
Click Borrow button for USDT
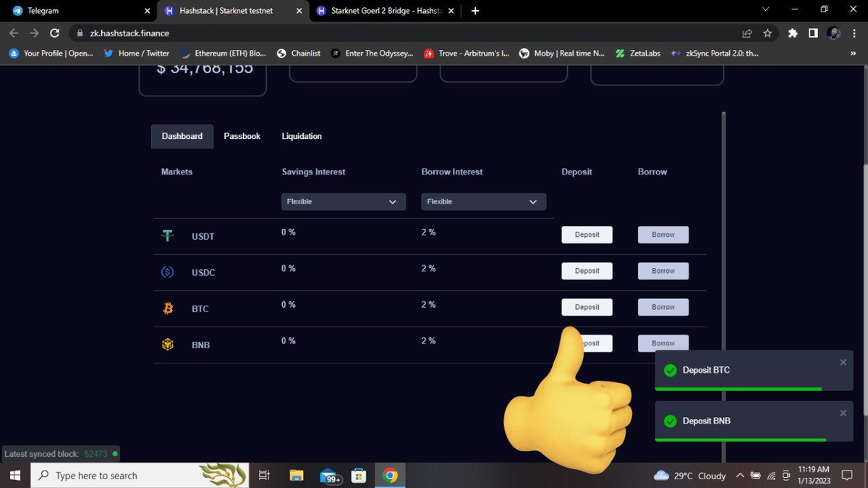point(663,235)
